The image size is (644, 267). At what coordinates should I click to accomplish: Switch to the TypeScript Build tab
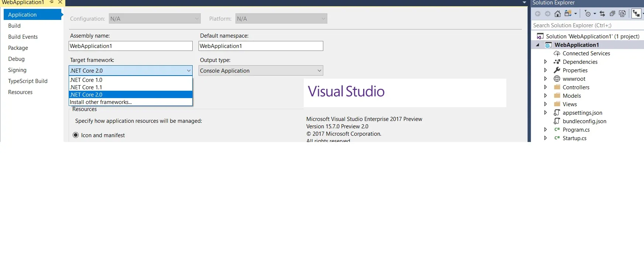[28, 81]
